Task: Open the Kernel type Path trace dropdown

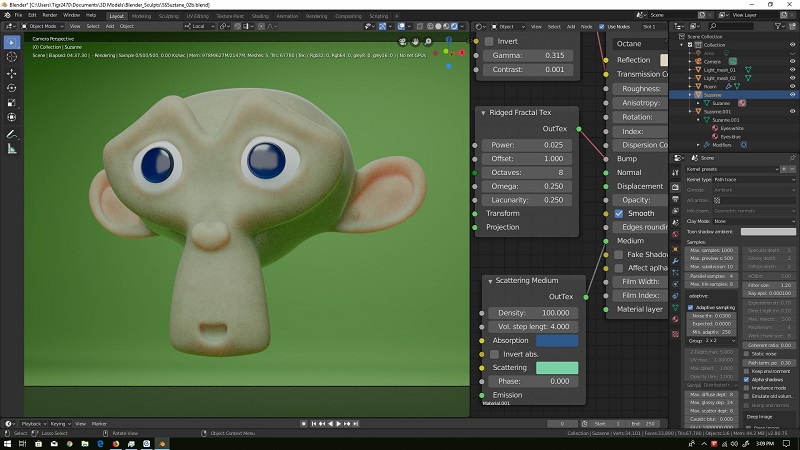Action: tap(754, 180)
